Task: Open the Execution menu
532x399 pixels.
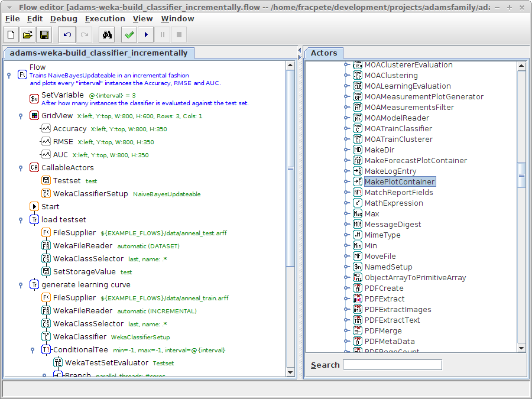Action: tap(105, 18)
